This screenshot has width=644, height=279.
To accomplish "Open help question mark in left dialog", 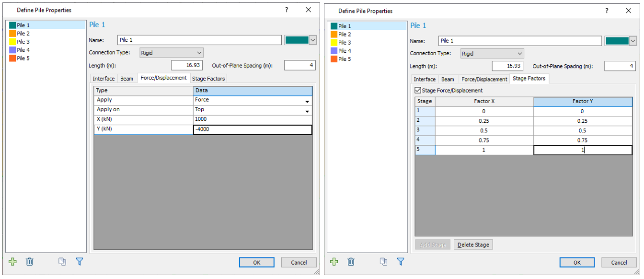I will pos(287,10).
